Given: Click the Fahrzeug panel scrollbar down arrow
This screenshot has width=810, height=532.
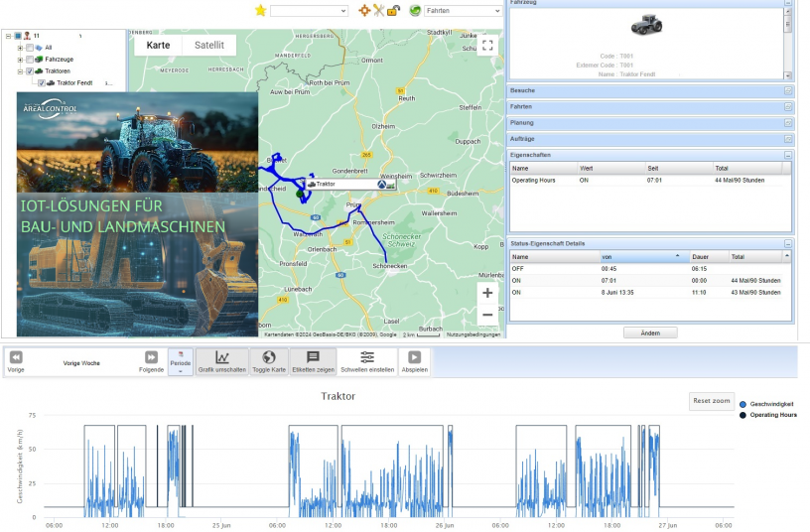Looking at the screenshot, I should (787, 75).
